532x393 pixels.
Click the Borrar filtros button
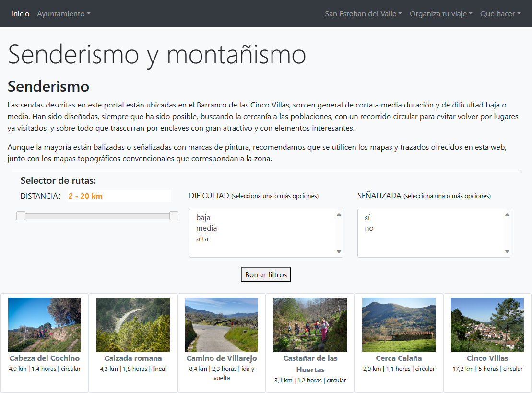click(266, 274)
